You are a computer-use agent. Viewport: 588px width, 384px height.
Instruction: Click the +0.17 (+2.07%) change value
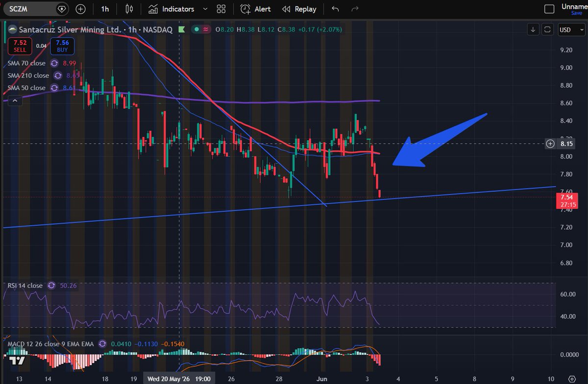pyautogui.click(x=319, y=29)
